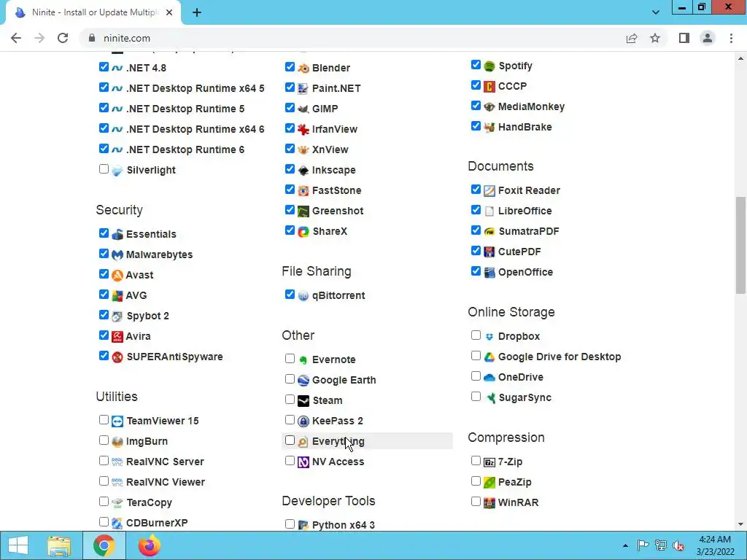
Task: Open the tab search dropdown arrow
Action: click(656, 12)
